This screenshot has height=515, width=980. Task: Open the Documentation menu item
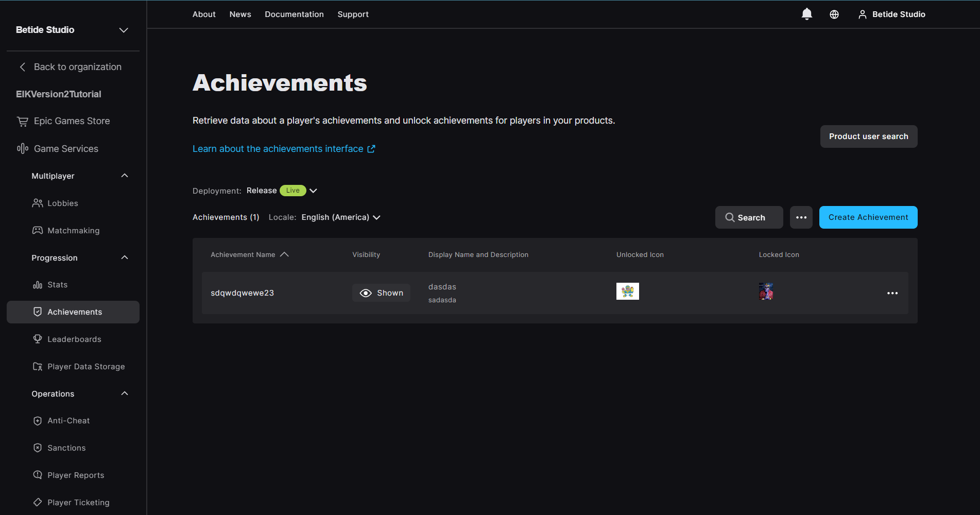(294, 14)
